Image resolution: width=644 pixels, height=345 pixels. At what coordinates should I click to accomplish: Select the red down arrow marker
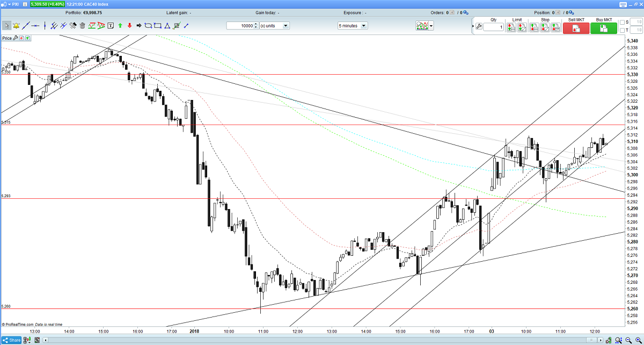coord(129,26)
